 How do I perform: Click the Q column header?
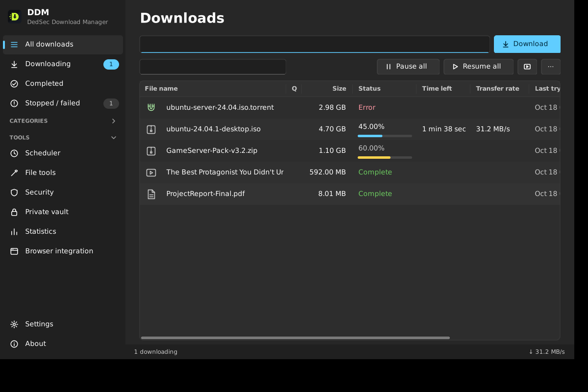[294, 89]
